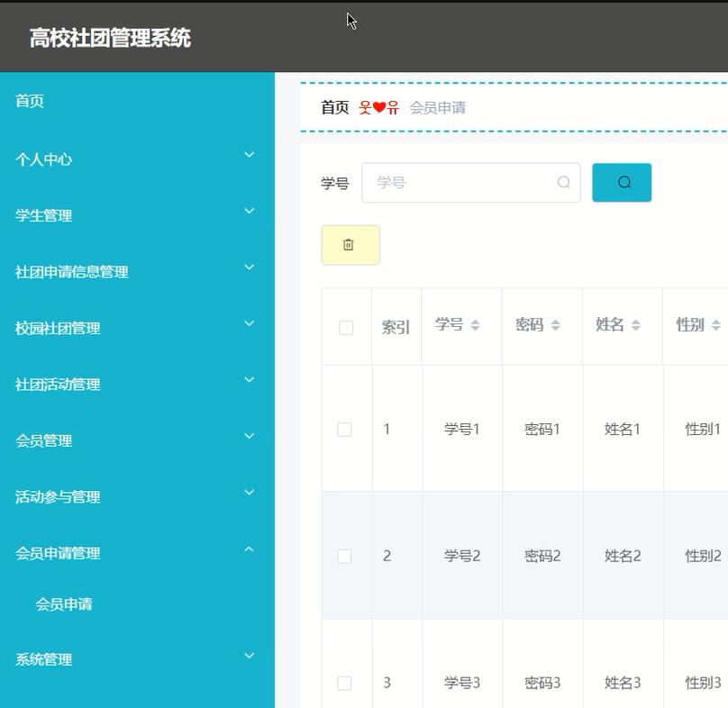Click cell 密码3 in table
Screen dimensions: 728x708
point(542,683)
